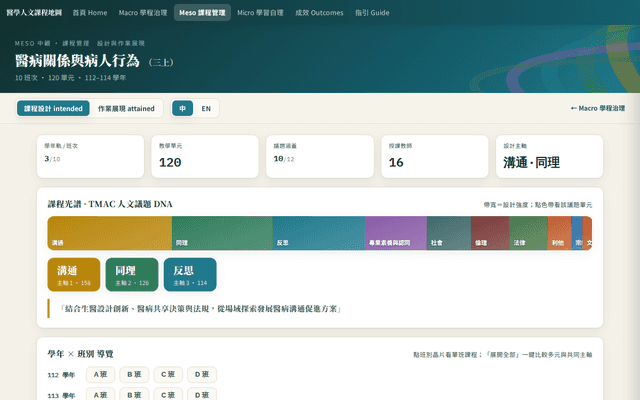This screenshot has height=400, width=640.
Task: Click the 議題涵蓋 10/12 stat card
Action: point(320,157)
